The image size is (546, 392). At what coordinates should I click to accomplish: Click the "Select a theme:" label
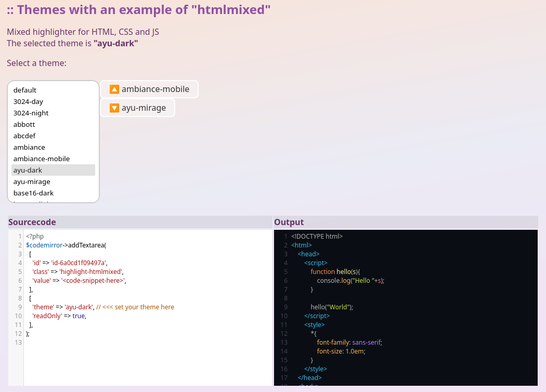pyautogui.click(x=36, y=63)
